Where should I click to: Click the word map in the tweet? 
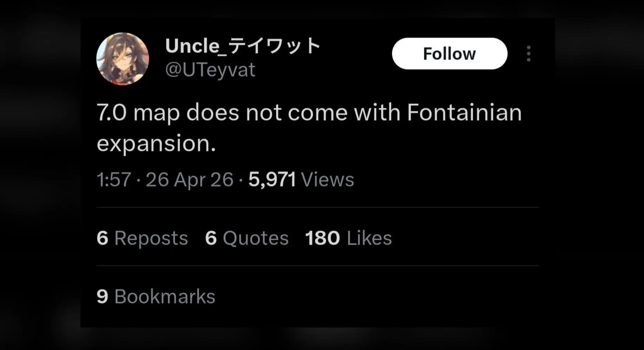click(156, 114)
